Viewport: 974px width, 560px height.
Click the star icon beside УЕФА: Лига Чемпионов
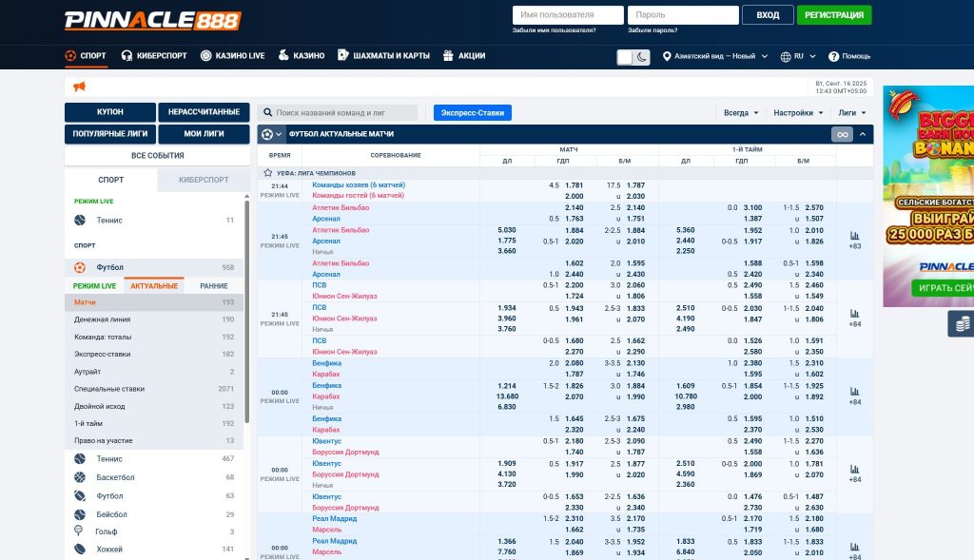268,173
